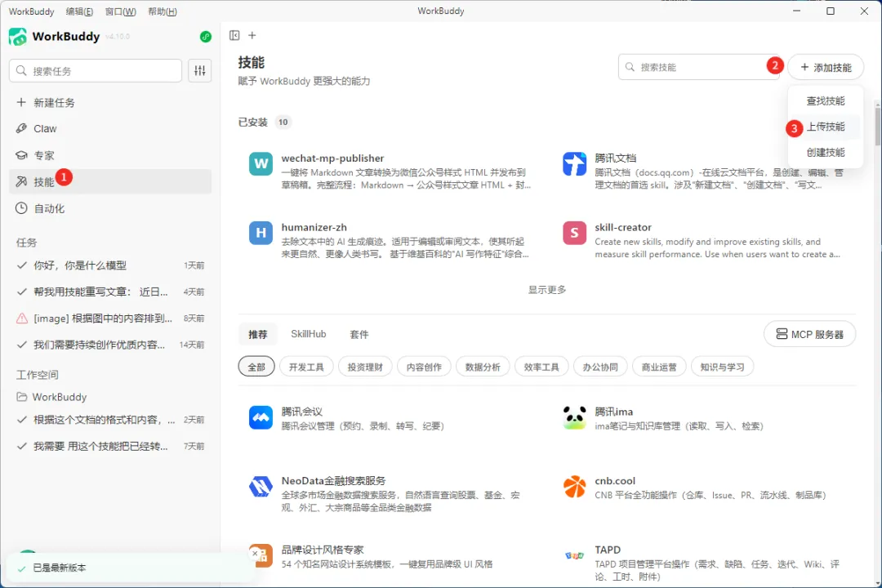Screen dimensions: 882x588
Task: Open the task filter settings icon
Action: pyautogui.click(x=200, y=71)
